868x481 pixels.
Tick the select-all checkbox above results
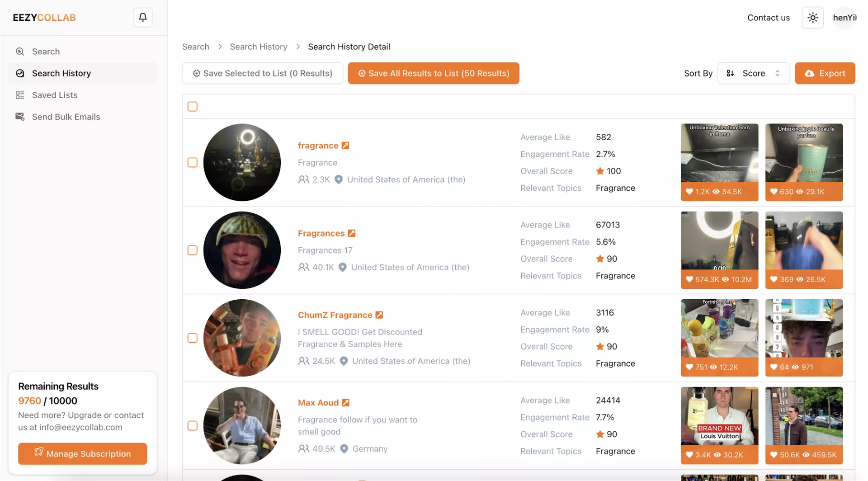coord(193,107)
